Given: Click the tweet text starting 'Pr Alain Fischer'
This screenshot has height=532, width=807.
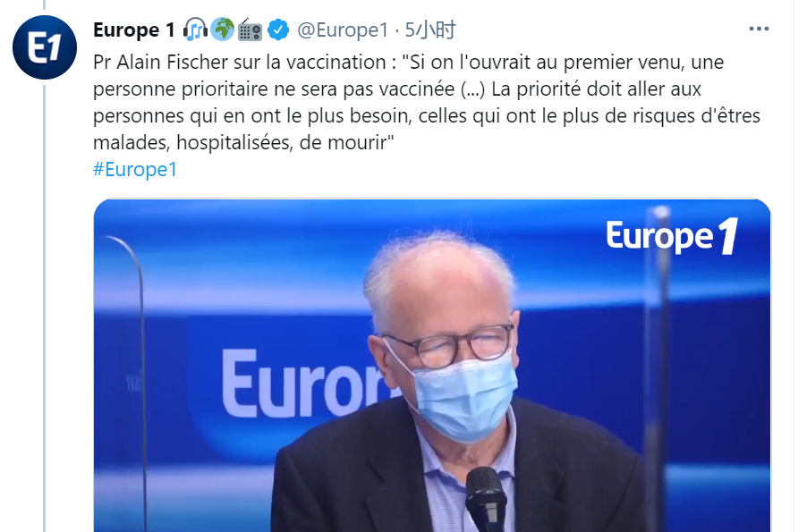Looking at the screenshot, I should click(x=427, y=102).
